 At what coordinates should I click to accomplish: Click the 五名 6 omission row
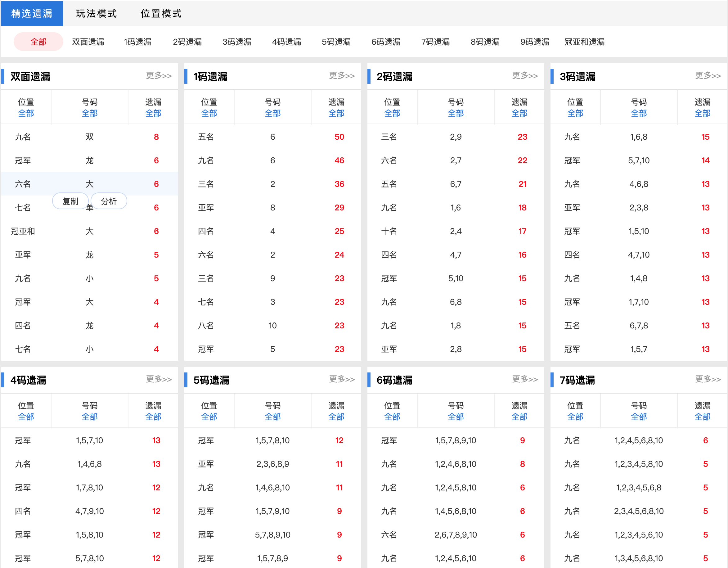[273, 137]
